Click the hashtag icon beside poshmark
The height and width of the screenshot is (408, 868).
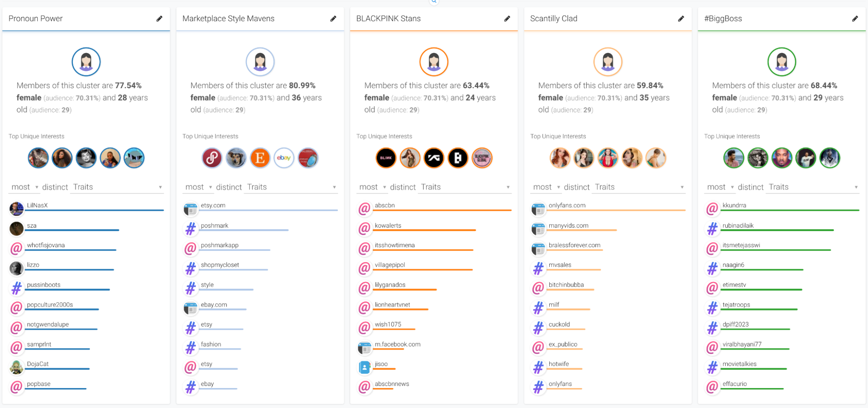click(x=190, y=229)
